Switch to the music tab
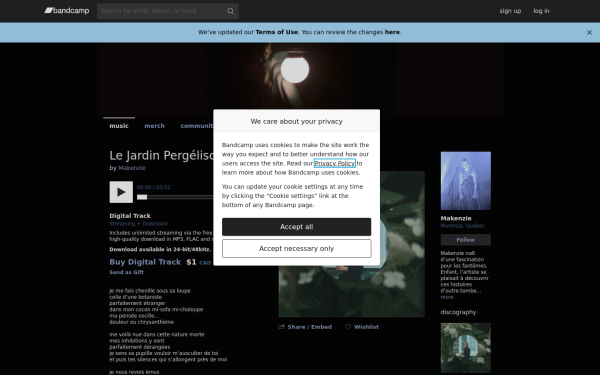Image resolution: width=600 pixels, height=375 pixels. 119,126
